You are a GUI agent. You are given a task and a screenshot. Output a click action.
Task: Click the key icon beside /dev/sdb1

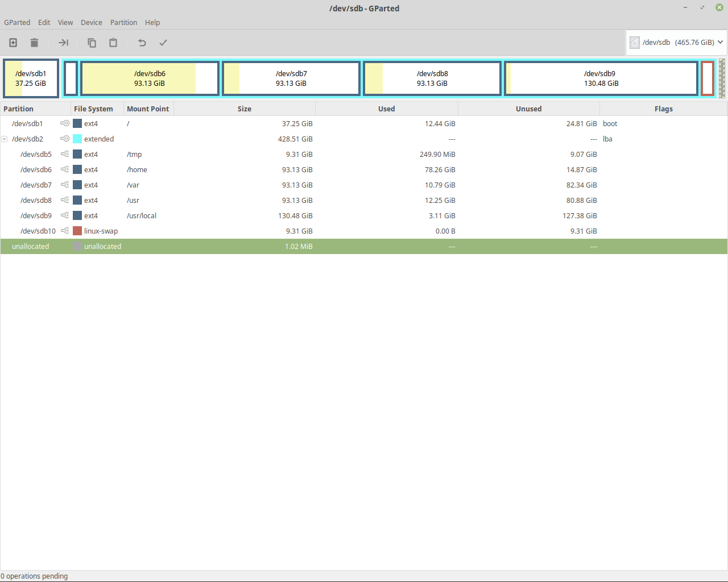coord(65,123)
